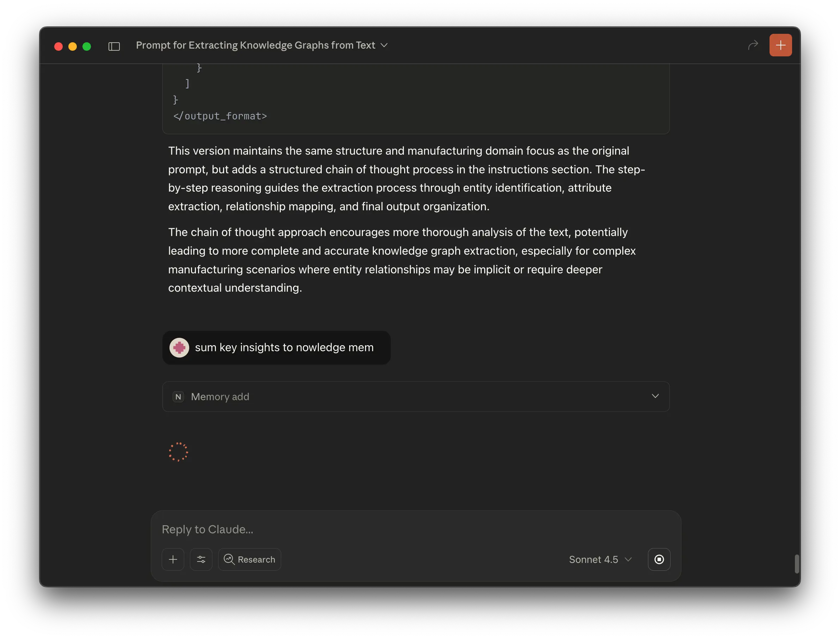Open the tools sliders icon near Research
This screenshot has height=639, width=840.
pos(201,559)
